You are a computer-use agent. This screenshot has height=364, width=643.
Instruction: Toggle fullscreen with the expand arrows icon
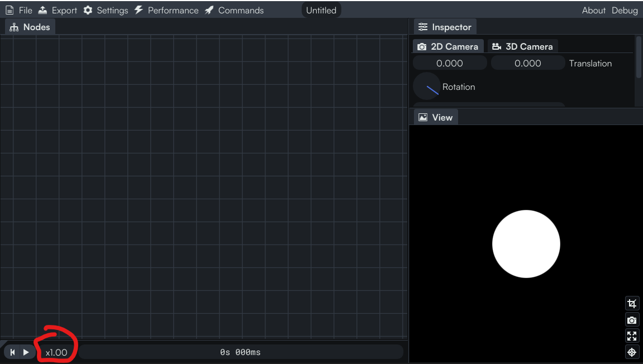(x=632, y=336)
